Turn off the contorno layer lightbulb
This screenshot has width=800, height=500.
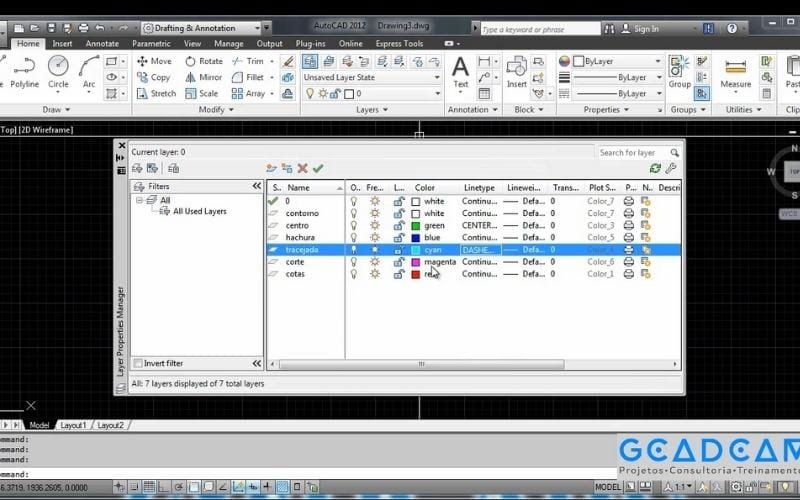354,213
